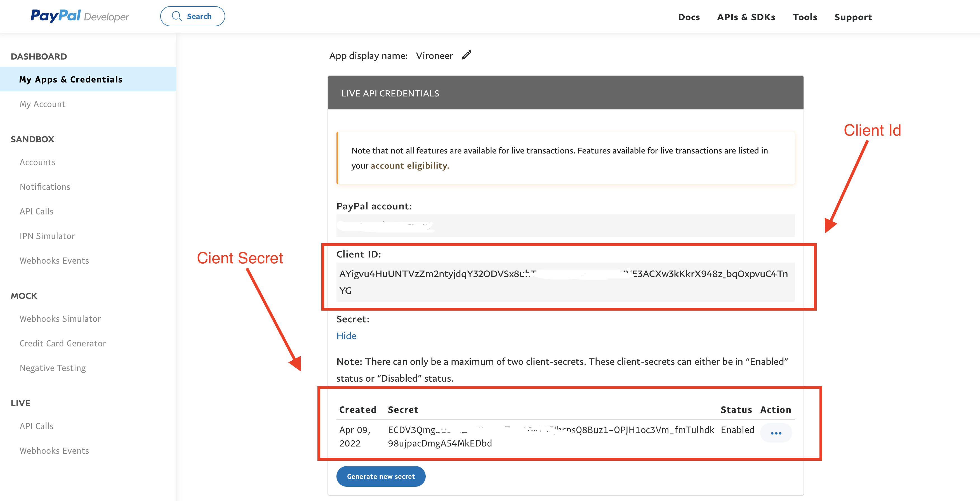Viewport: 980px width, 501px height.
Task: Open the IPN Simulator
Action: pos(47,236)
